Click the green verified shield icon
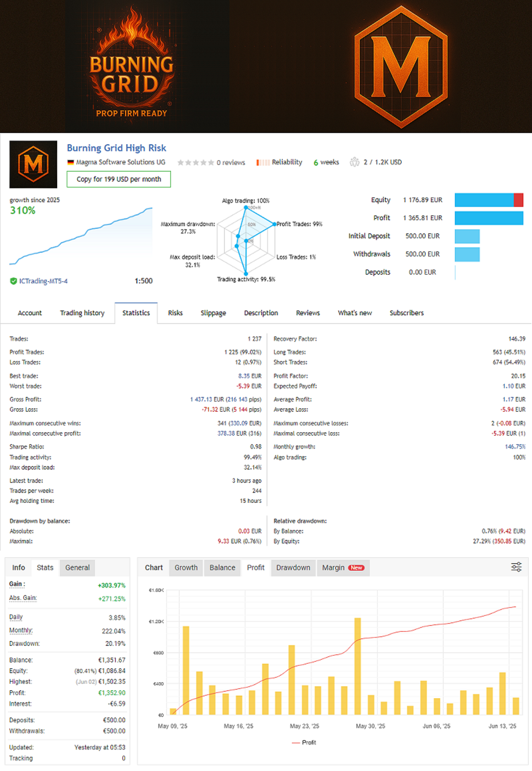Viewport: 532px width, 771px height. [x=13, y=281]
